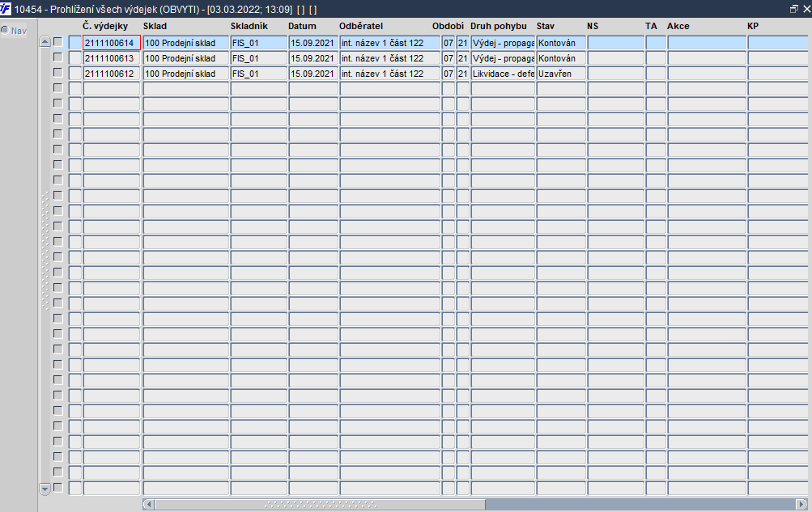Image resolution: width=812 pixels, height=512 pixels.
Task: Click Datum 15.09.2021 in row 2111100612
Action: 313,74
